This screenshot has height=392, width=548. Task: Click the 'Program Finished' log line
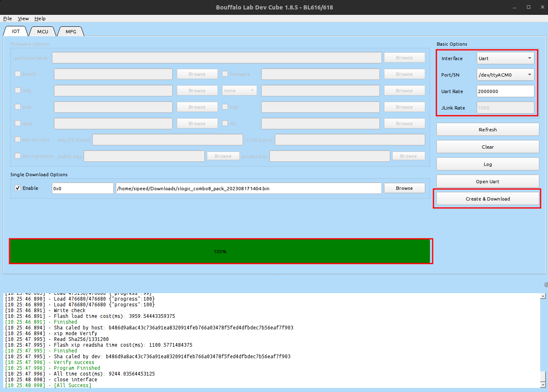click(x=53, y=368)
